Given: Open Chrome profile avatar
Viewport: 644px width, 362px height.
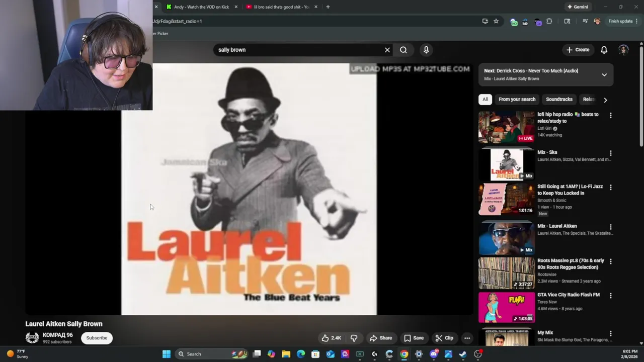Looking at the screenshot, I should pyautogui.click(x=597, y=21).
